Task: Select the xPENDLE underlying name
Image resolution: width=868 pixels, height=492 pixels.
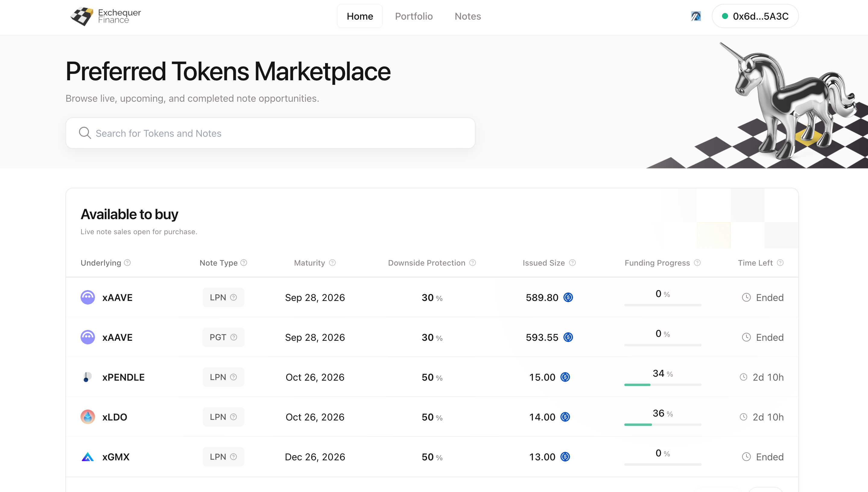Action: (x=123, y=377)
